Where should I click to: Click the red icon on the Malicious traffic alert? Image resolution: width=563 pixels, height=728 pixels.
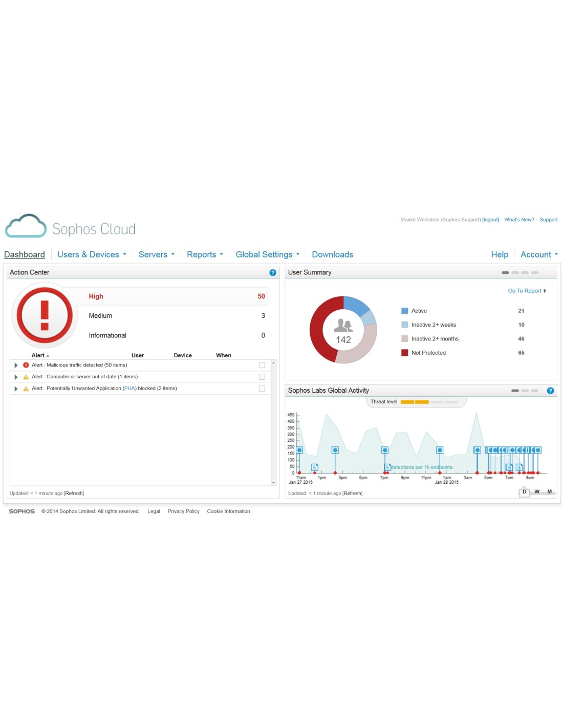tap(26, 366)
